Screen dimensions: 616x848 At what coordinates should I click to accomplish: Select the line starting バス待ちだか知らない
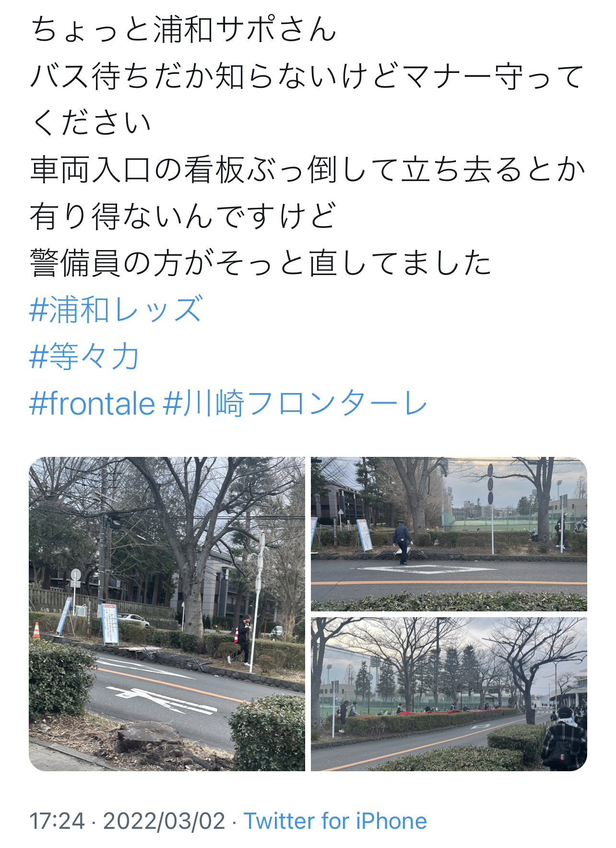point(308,76)
